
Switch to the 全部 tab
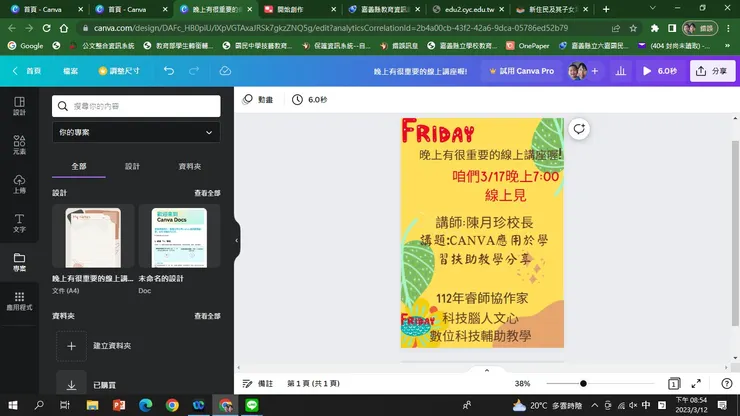(x=79, y=166)
